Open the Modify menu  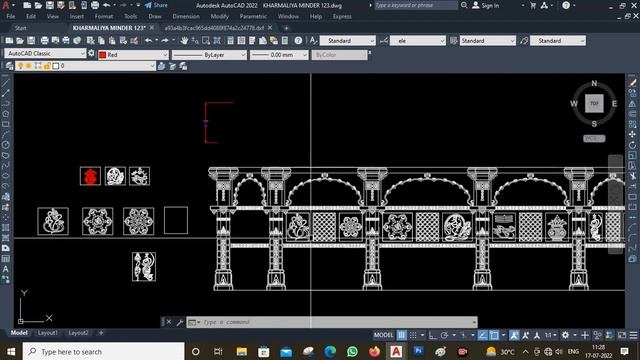point(220,16)
